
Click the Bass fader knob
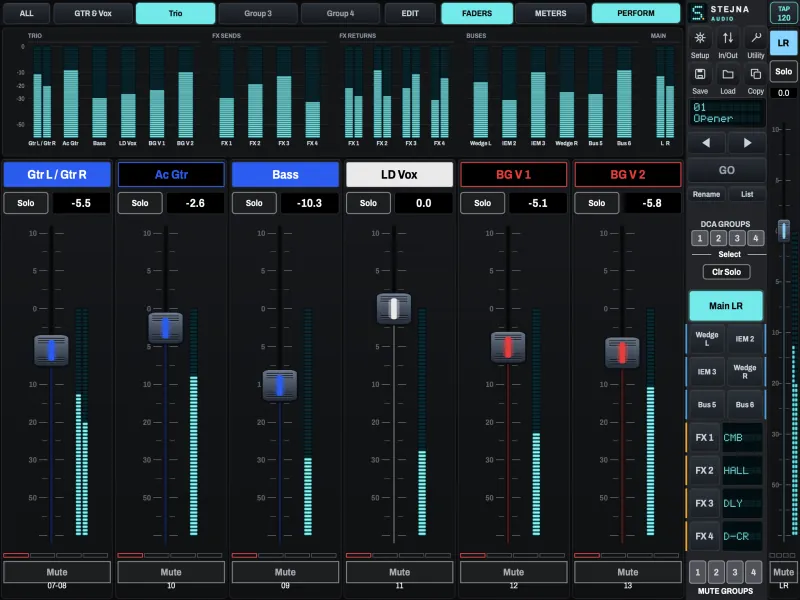tap(280, 385)
